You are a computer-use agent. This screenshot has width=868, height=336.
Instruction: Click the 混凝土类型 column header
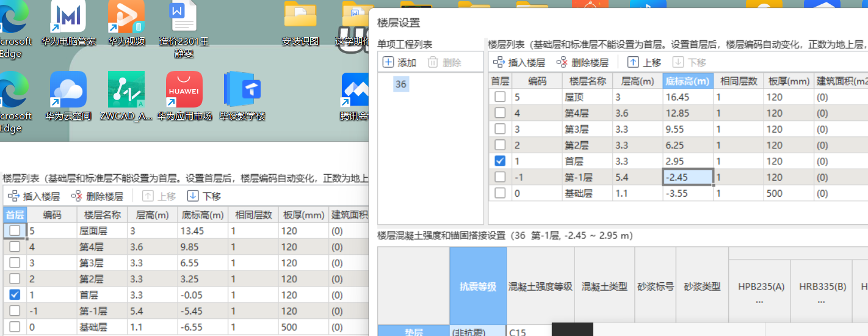[604, 286]
